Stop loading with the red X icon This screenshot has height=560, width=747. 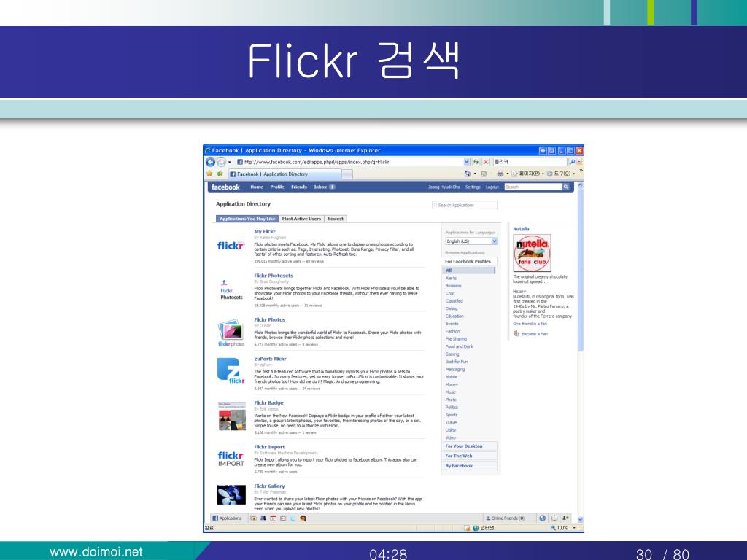[x=485, y=162]
